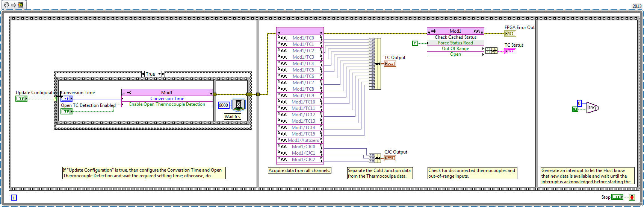Edit the 0 IRQ number constant
Image resolution: width=644 pixels, height=207 pixels.
(x=579, y=103)
